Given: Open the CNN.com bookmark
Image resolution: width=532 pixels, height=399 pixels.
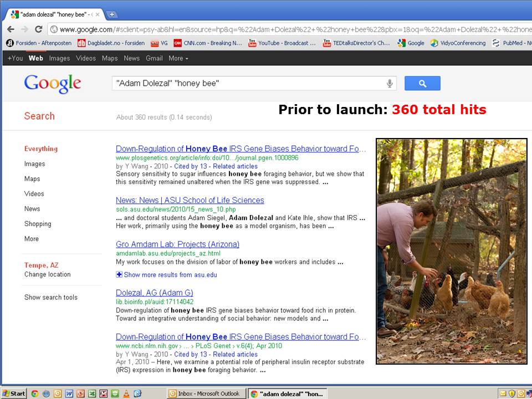Looking at the screenshot, I should point(208,43).
